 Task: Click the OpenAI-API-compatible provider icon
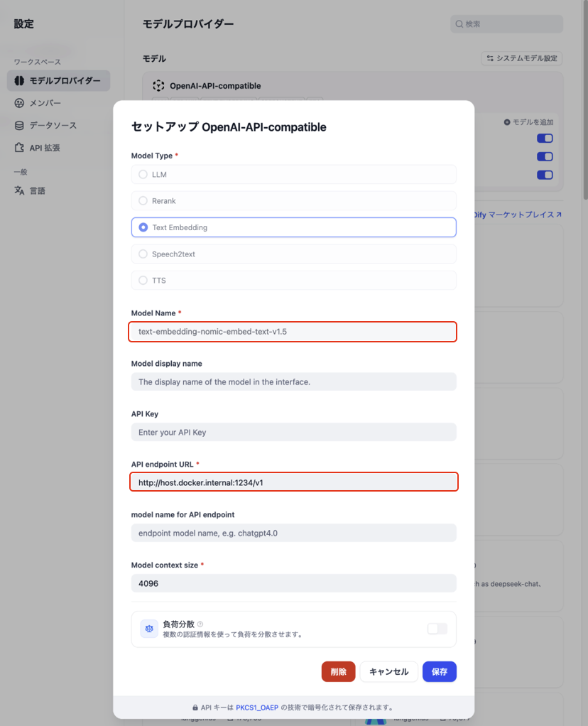tap(158, 85)
